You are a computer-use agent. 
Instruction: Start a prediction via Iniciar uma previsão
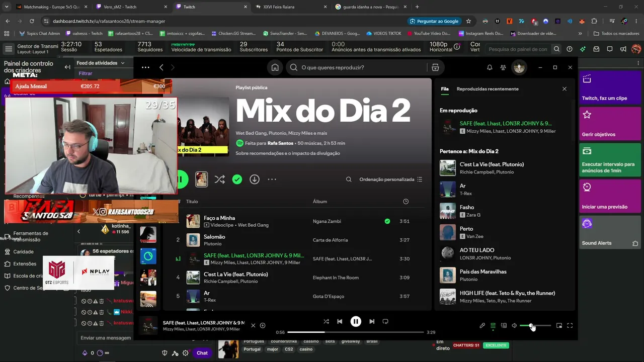[x=610, y=196]
